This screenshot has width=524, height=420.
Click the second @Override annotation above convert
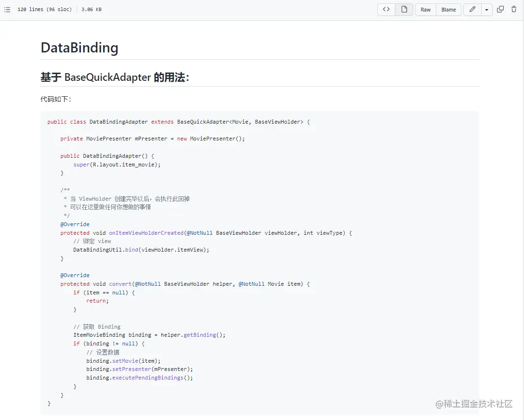tap(75, 276)
